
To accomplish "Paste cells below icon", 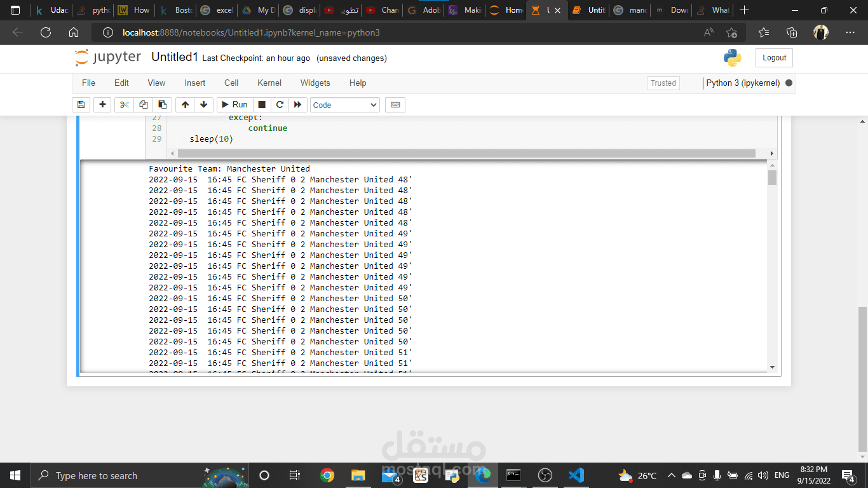I will click(163, 105).
